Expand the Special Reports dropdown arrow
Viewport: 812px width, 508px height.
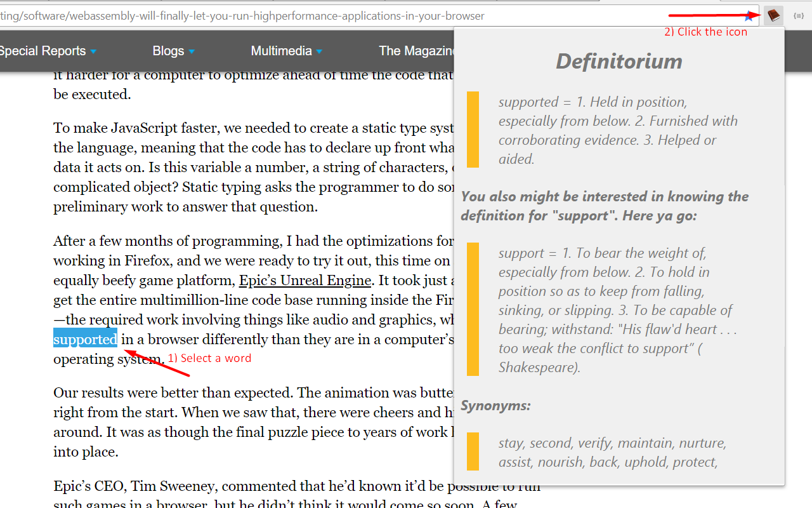[x=93, y=51]
